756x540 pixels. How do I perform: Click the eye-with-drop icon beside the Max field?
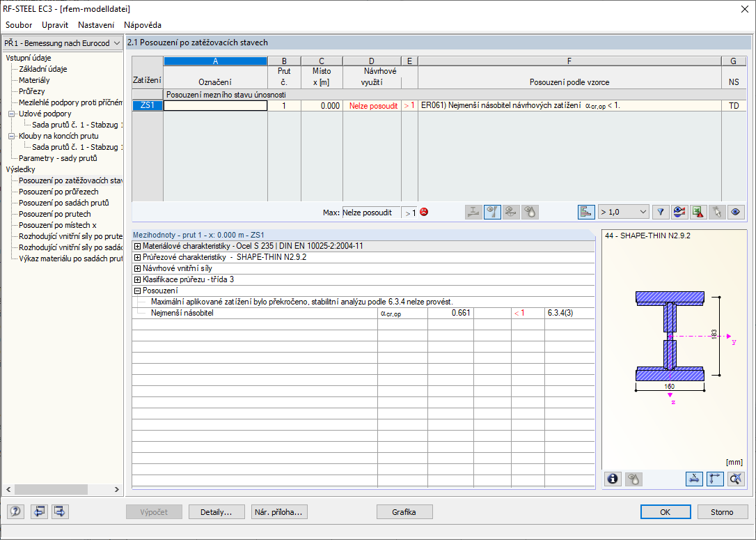(x=530, y=213)
